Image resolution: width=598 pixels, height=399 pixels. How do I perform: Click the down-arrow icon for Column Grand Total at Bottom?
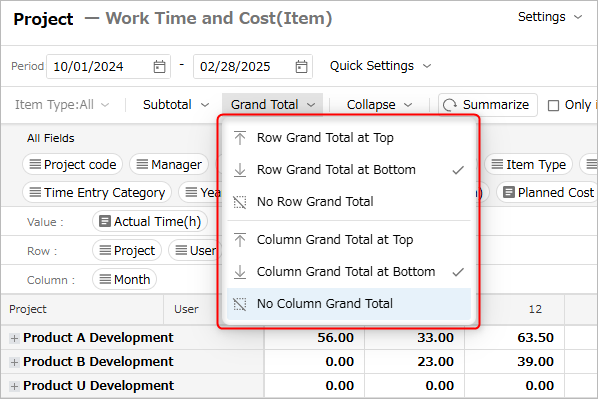[x=240, y=272]
